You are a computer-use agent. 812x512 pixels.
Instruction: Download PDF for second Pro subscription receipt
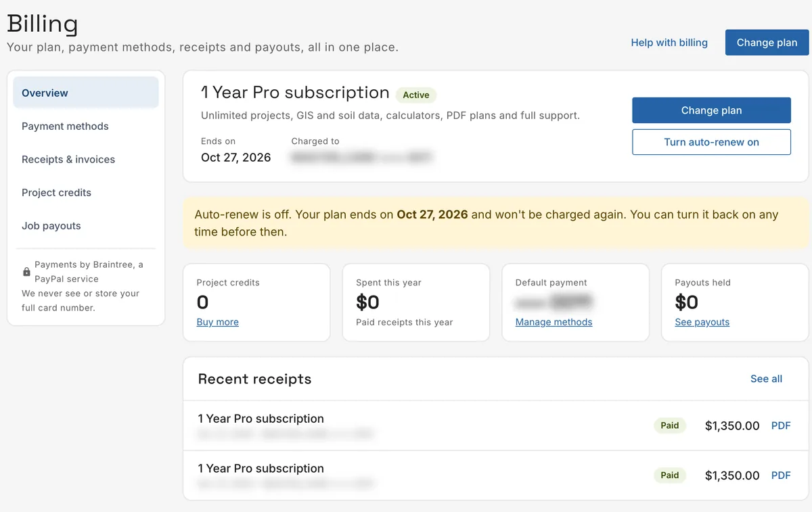781,475
